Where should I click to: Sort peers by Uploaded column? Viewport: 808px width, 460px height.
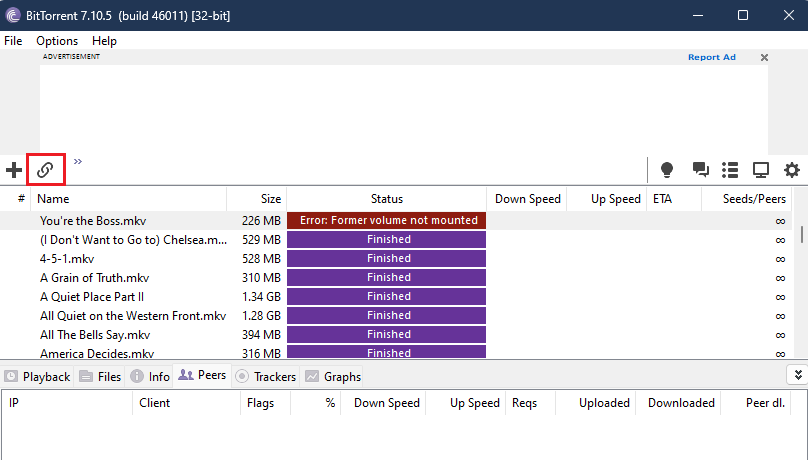coord(596,403)
